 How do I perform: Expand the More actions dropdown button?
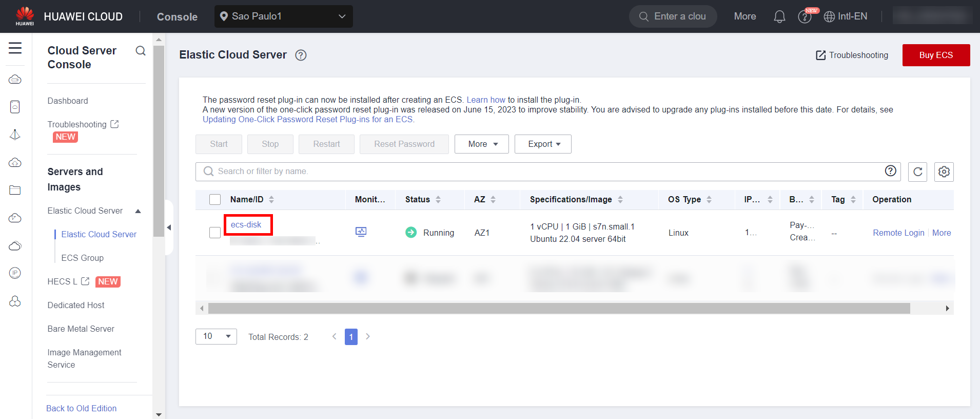coord(481,144)
